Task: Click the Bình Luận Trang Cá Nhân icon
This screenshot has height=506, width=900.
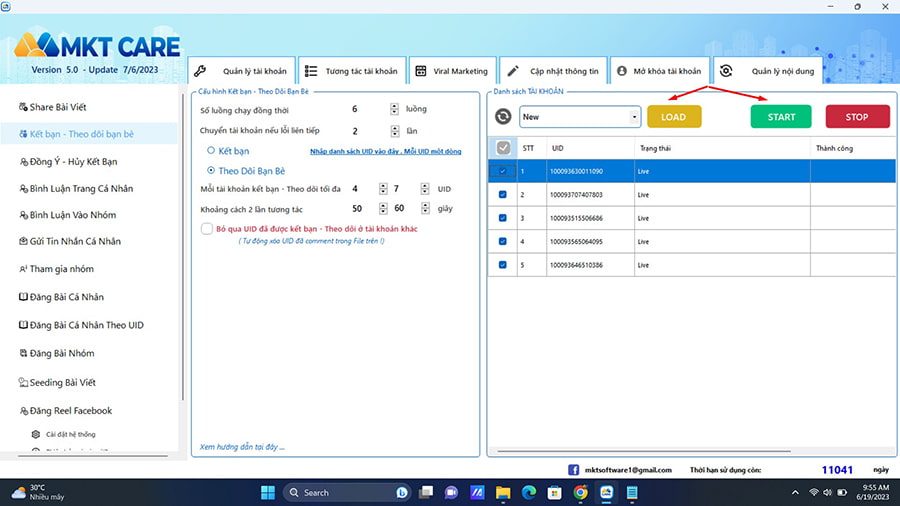Action: click(24, 189)
